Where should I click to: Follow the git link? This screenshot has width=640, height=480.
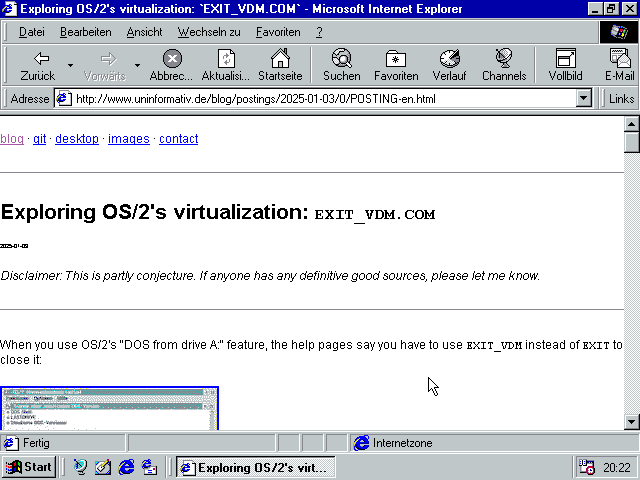(40, 139)
